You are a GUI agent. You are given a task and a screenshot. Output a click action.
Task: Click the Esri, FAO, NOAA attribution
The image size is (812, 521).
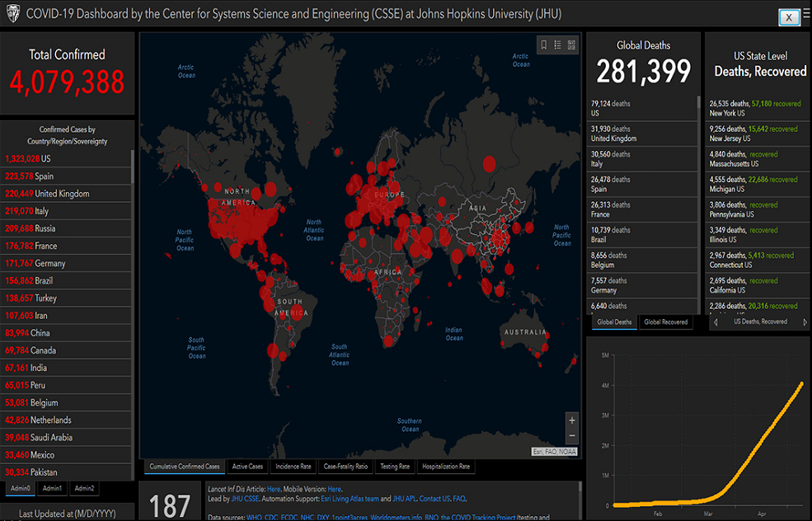pyautogui.click(x=554, y=452)
